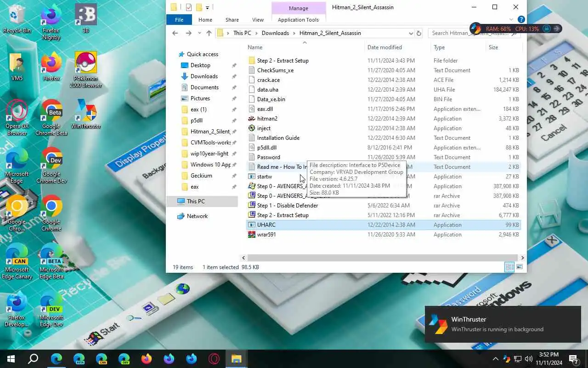This screenshot has height=368, width=588.
Task: Click File Explorer icon on taskbar
Action: tap(237, 359)
